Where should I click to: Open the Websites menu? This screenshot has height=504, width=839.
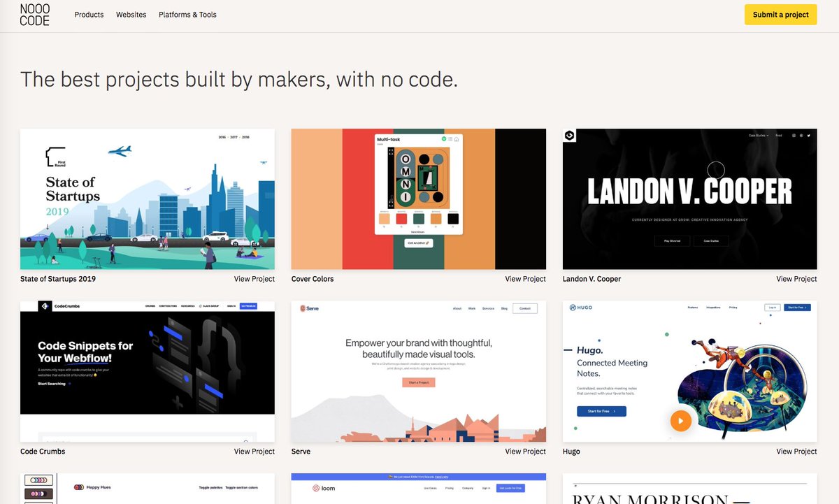coord(131,15)
